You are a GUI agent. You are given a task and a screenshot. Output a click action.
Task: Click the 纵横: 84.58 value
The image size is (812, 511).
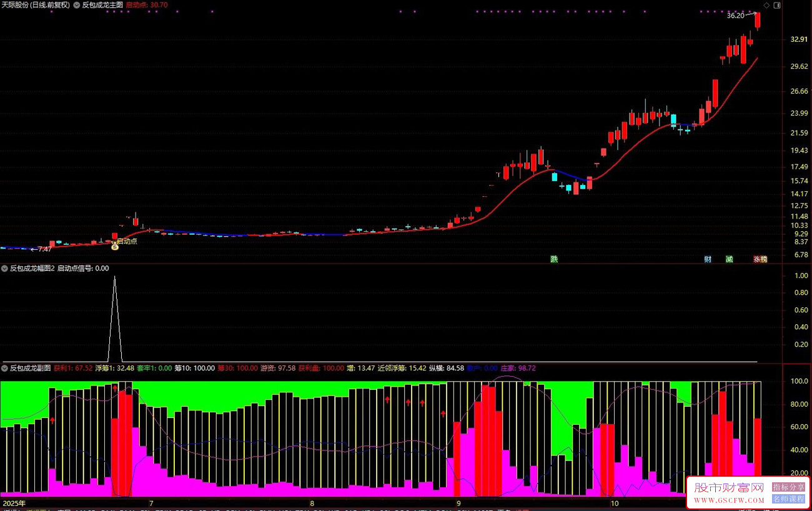446,369
